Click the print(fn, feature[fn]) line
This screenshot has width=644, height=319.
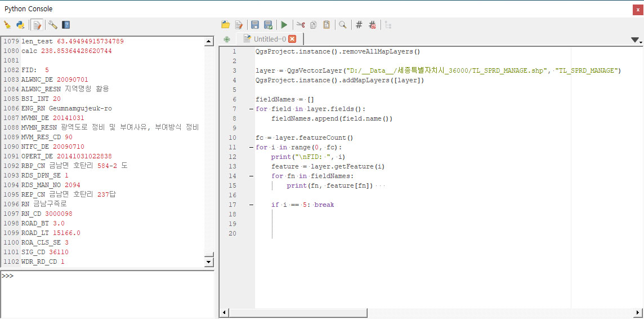329,185
